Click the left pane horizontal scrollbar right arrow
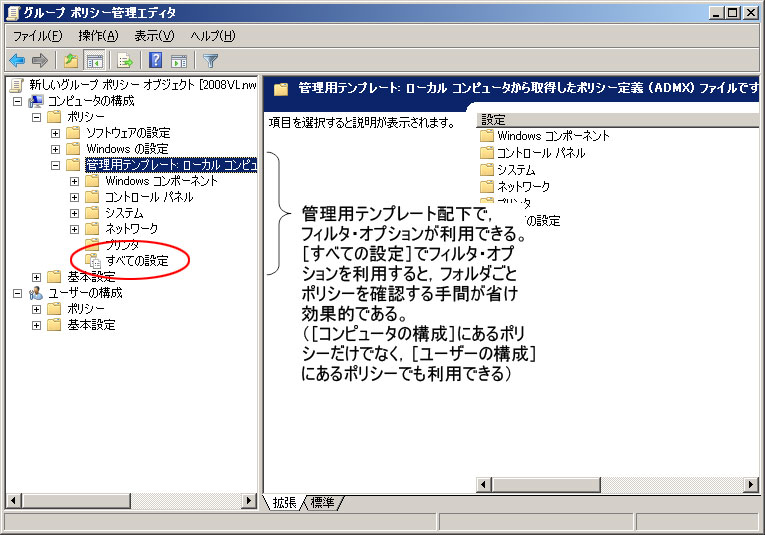This screenshot has width=765, height=535. point(250,500)
